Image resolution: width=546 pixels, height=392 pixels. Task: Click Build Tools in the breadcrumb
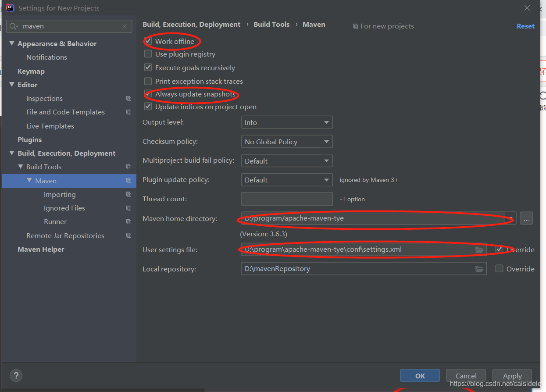(271, 25)
